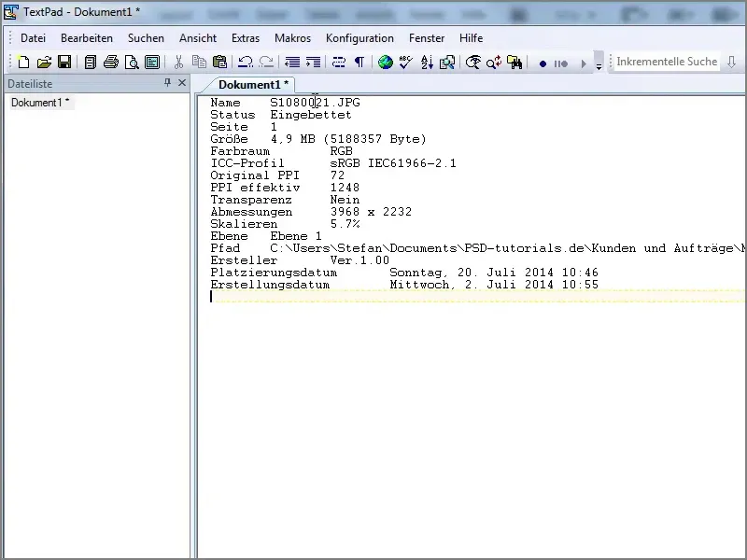The image size is (747, 560).
Task: Pin the Dateiliste panel with the pushpin
Action: (168, 83)
